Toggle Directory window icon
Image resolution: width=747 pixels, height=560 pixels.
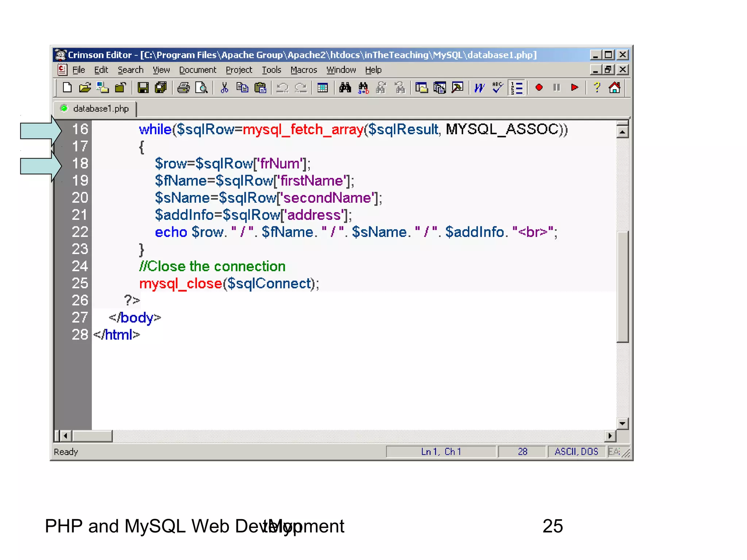(422, 88)
